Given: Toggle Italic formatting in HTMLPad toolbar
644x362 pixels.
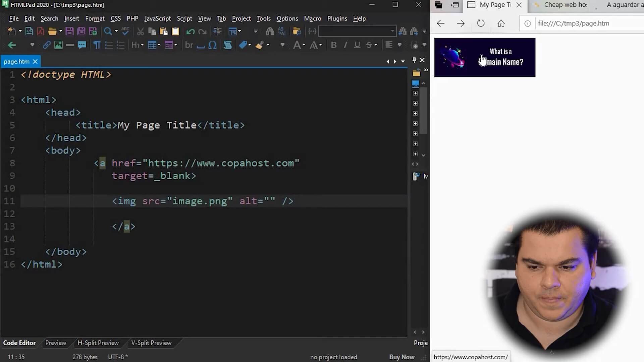Looking at the screenshot, I should (x=345, y=45).
